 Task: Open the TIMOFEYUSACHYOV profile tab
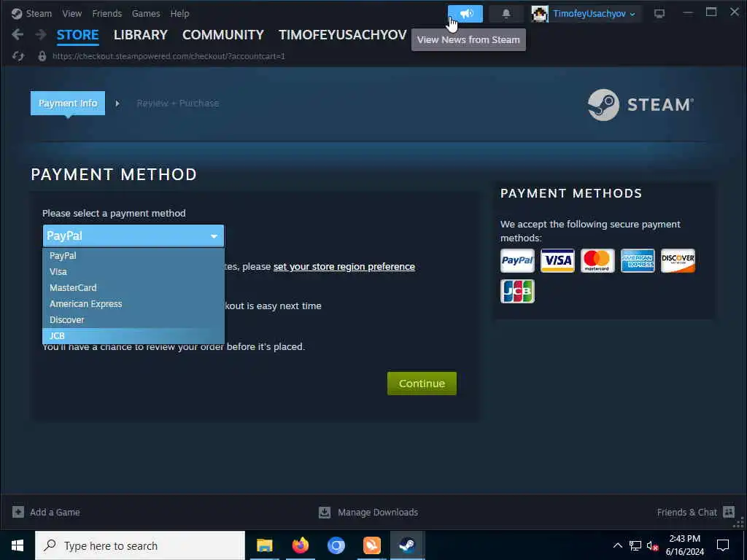(343, 35)
